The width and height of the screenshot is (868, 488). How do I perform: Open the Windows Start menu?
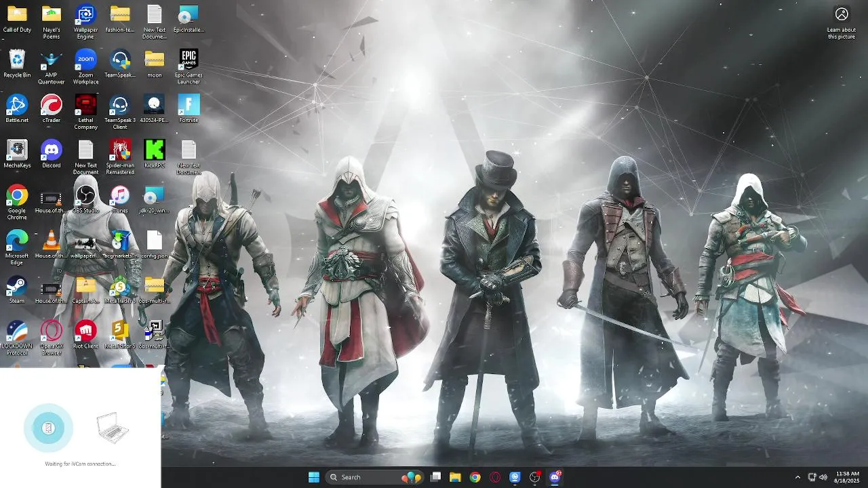[x=314, y=477]
